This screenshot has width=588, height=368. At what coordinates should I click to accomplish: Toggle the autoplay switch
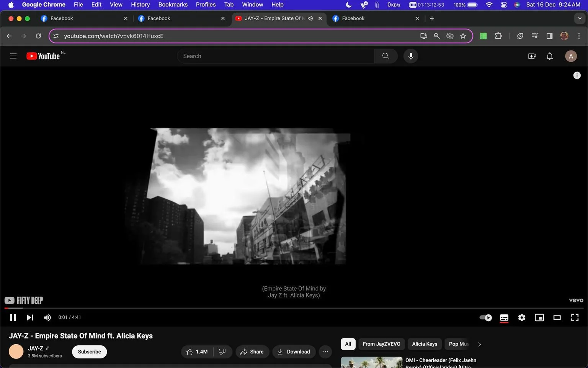click(x=486, y=317)
